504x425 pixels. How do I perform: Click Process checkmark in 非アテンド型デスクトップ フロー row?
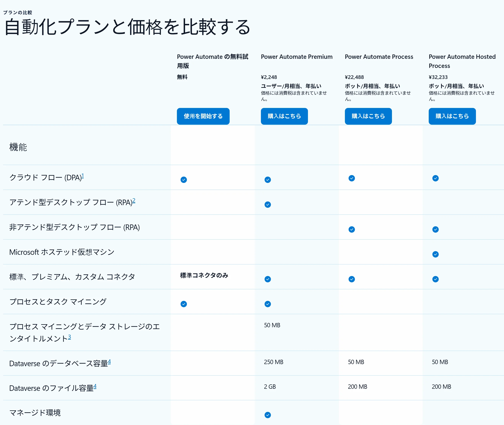pyautogui.click(x=352, y=229)
